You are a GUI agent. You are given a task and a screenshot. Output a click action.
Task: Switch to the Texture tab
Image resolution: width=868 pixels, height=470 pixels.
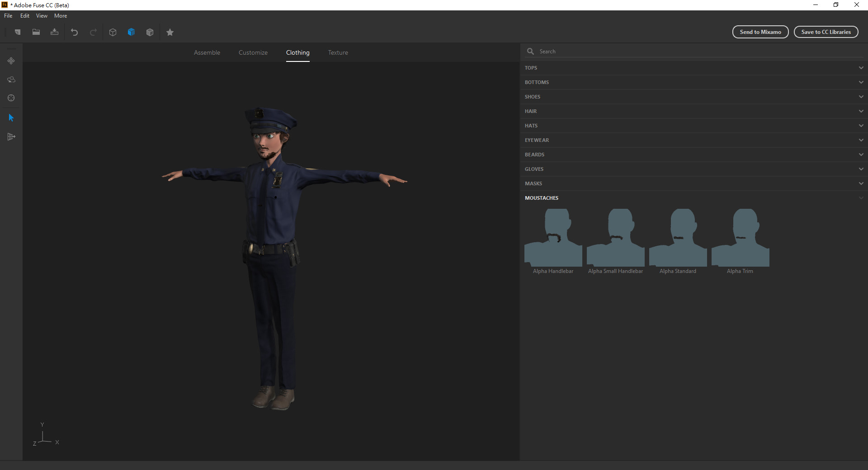click(338, 52)
